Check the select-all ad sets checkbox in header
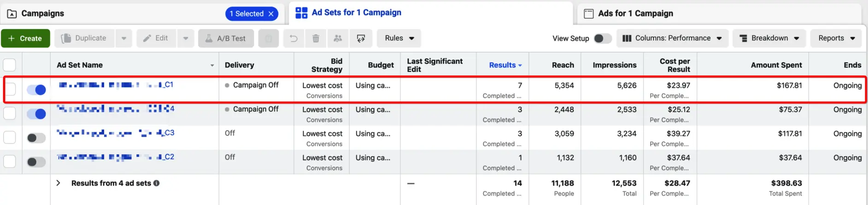The width and height of the screenshot is (868, 205). point(10,65)
